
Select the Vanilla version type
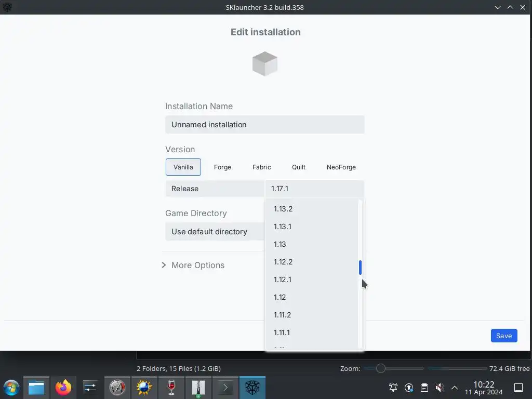coord(183,167)
